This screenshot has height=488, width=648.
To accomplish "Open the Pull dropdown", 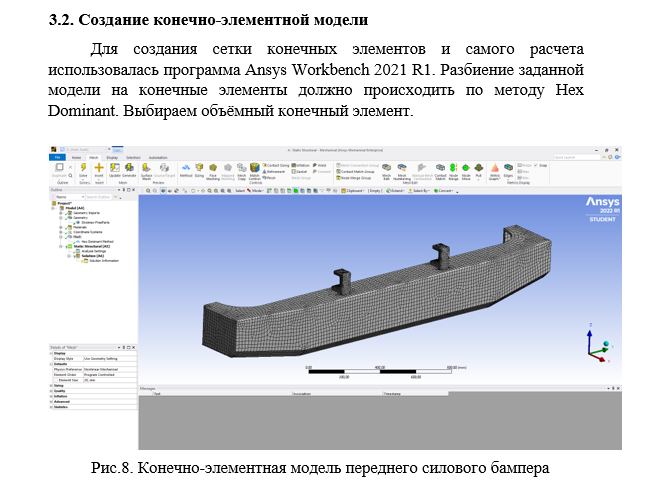I will 479,180.
